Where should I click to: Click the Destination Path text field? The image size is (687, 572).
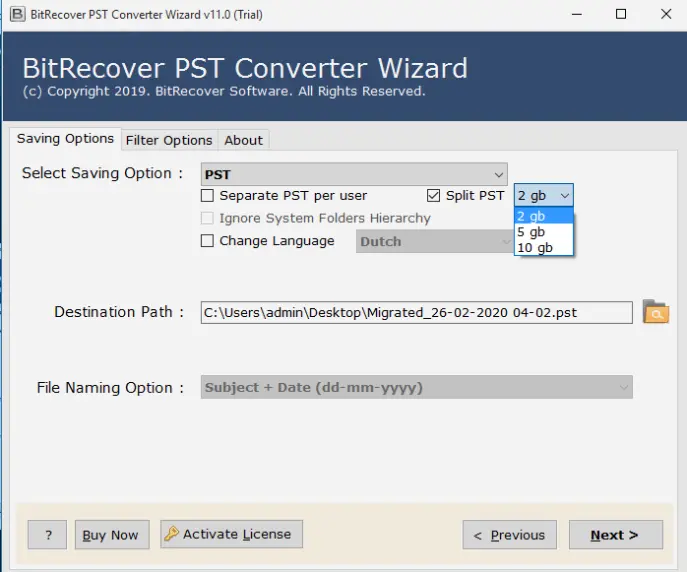[x=416, y=313]
